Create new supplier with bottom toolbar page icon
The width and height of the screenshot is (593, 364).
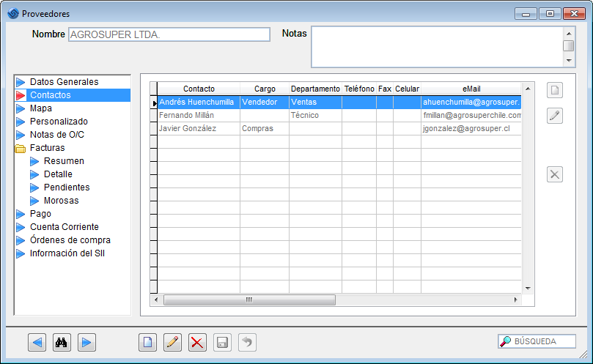147,343
